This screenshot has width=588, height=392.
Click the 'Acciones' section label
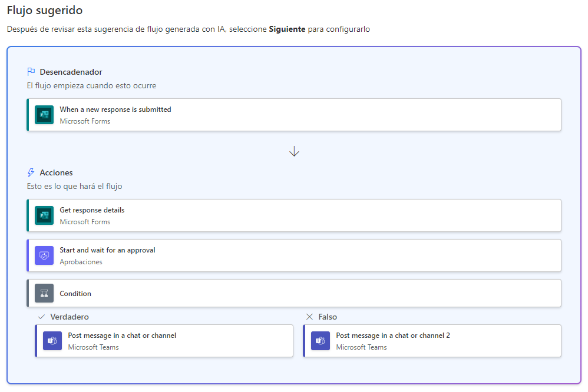[56, 173]
